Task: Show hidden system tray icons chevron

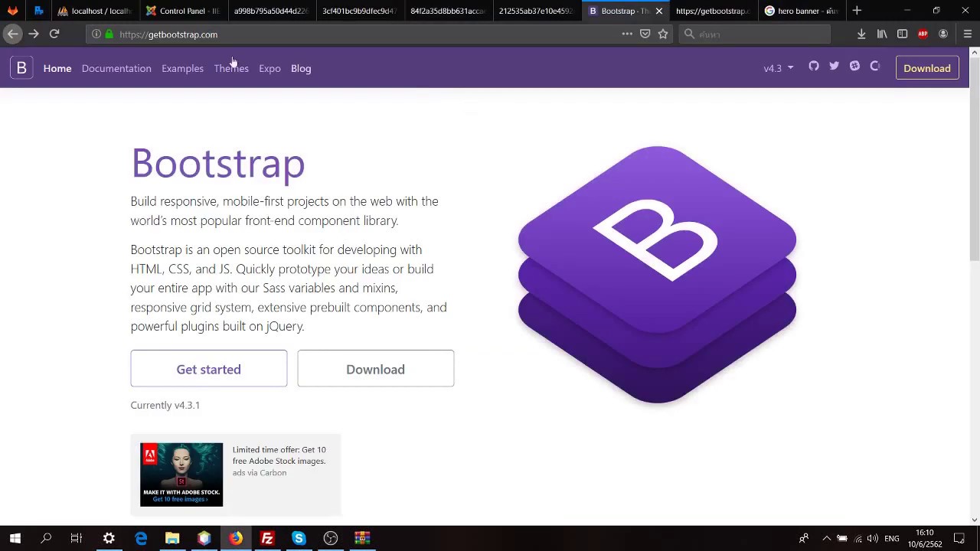Action: click(x=825, y=538)
